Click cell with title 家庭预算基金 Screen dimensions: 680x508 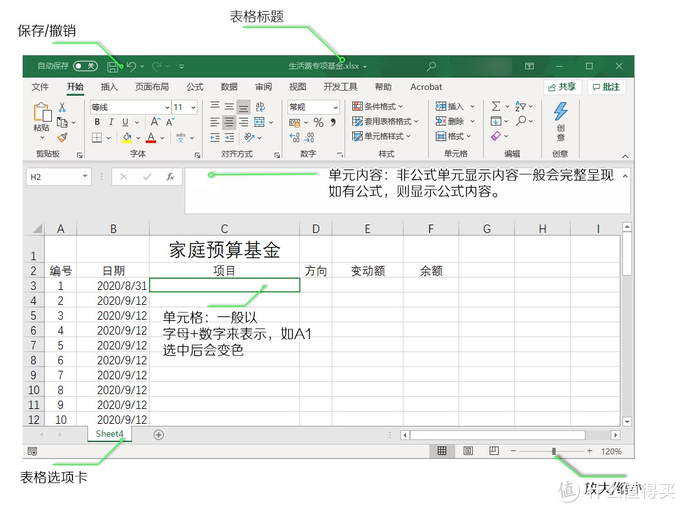click(x=224, y=249)
